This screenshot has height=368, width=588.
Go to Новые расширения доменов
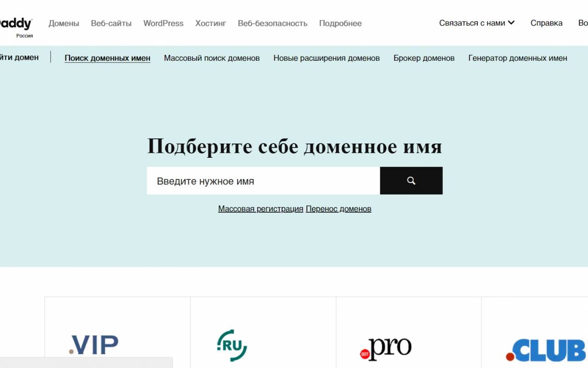pos(327,58)
